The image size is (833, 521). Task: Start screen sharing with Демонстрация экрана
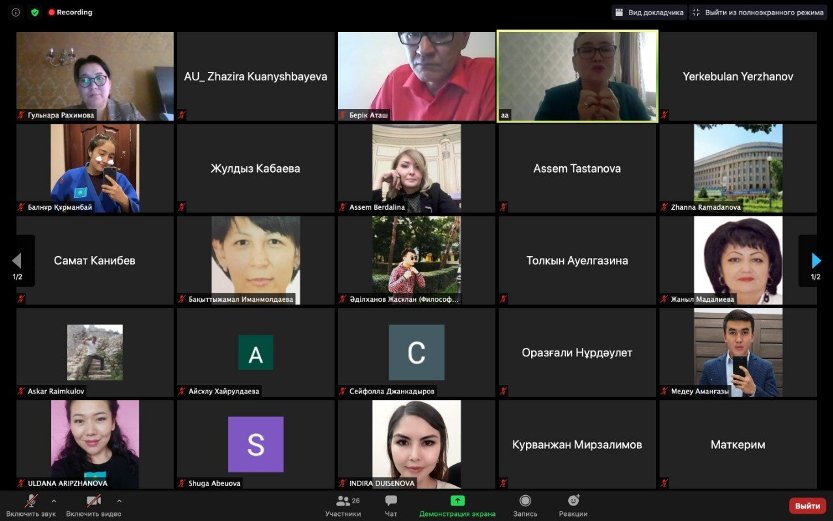(x=457, y=501)
